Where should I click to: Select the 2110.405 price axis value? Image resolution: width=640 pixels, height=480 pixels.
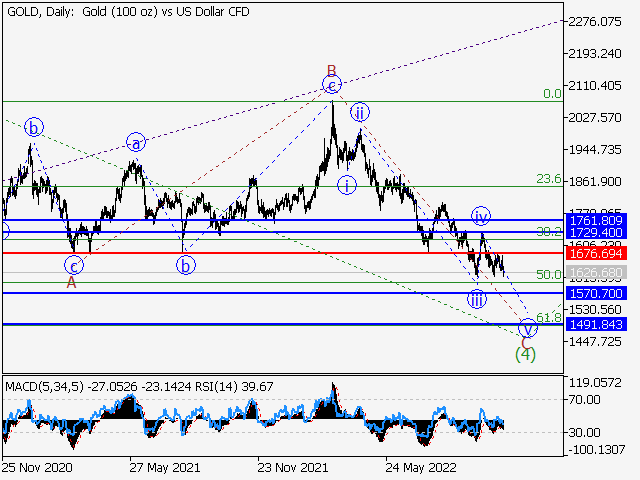(595, 86)
